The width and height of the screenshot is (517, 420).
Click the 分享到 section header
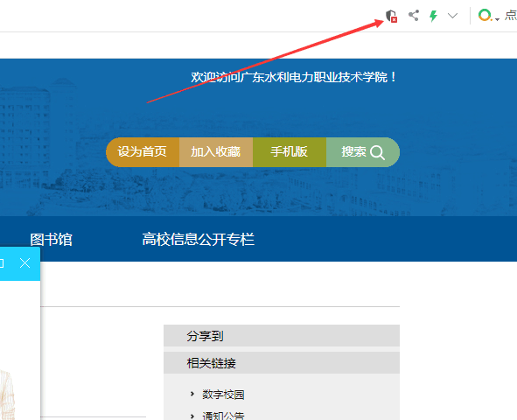282,336
